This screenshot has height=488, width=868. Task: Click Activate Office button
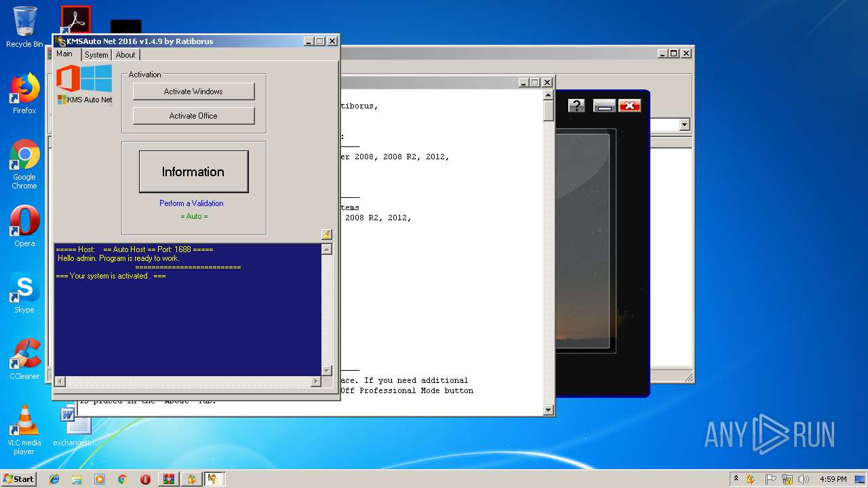tap(193, 116)
